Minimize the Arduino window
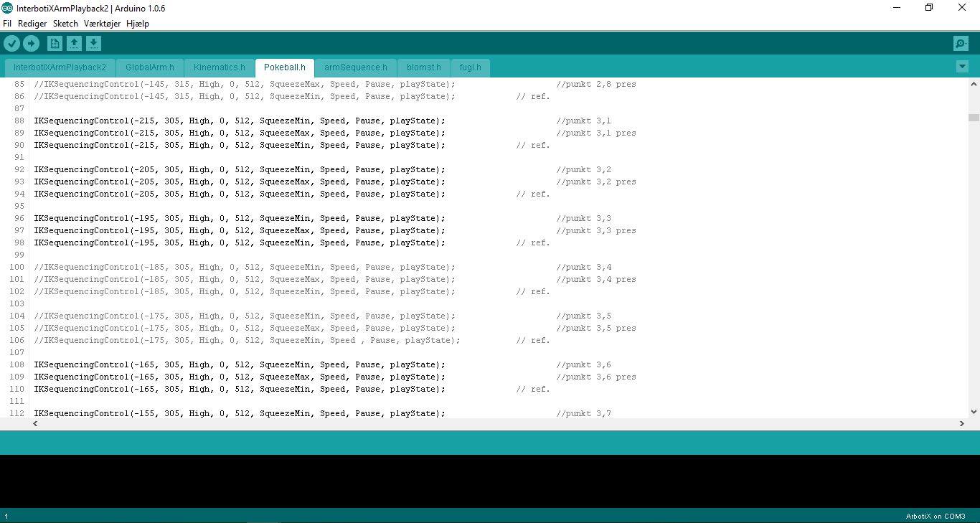980x523 pixels. point(896,8)
